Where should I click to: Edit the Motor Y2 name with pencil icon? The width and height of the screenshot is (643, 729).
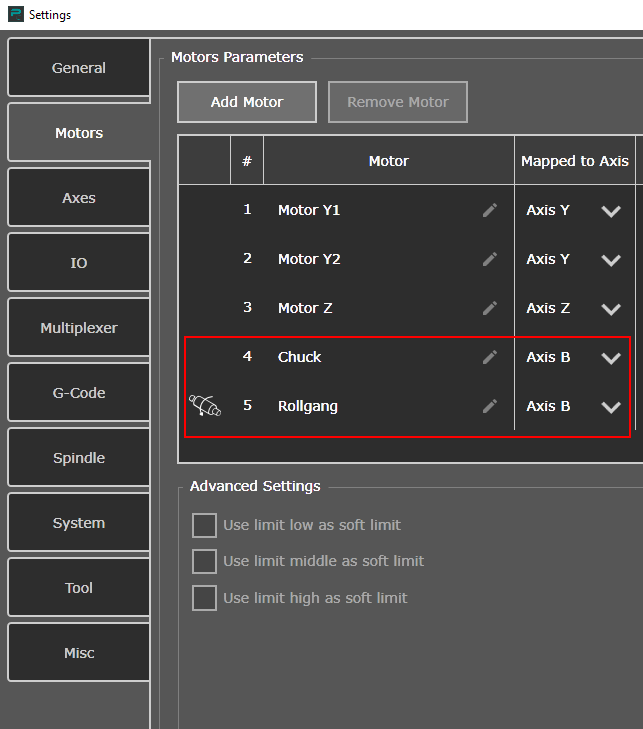(x=489, y=259)
